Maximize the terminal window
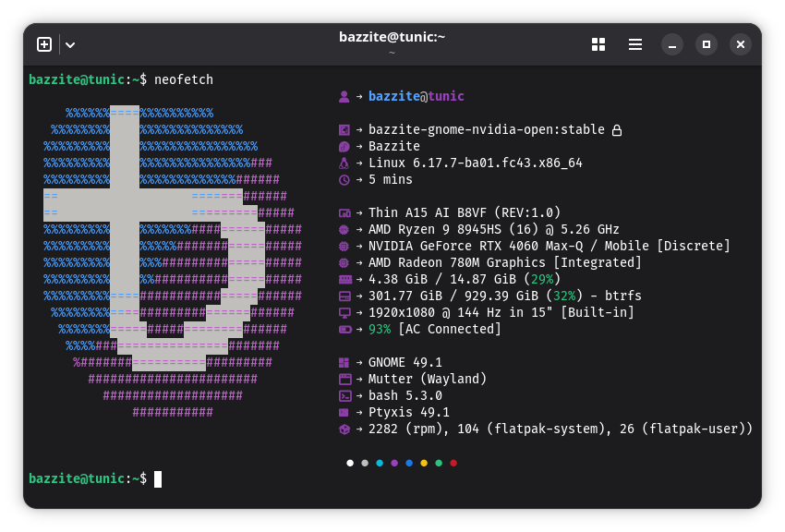The height and width of the screenshot is (532, 785). 706,44
